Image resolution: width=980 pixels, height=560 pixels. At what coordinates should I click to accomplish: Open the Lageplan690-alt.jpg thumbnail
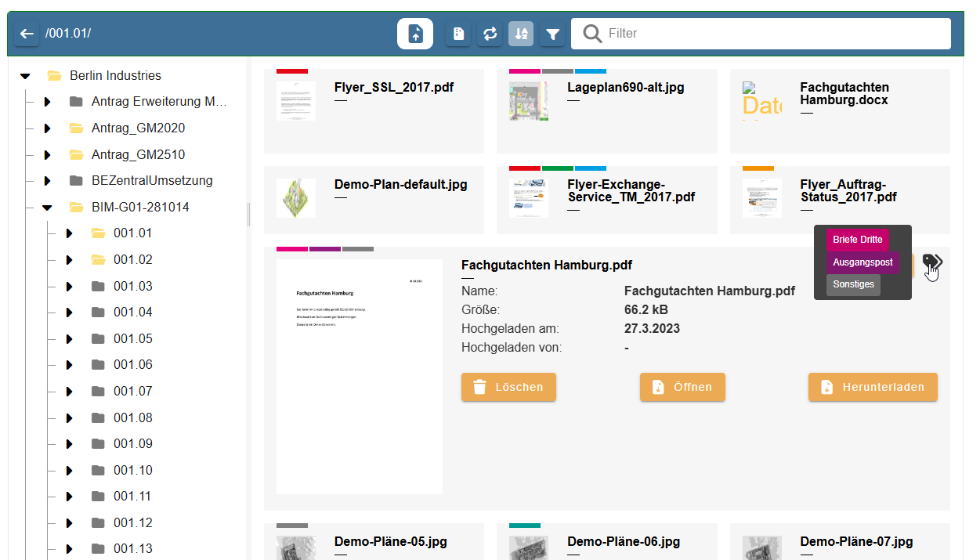pos(528,101)
